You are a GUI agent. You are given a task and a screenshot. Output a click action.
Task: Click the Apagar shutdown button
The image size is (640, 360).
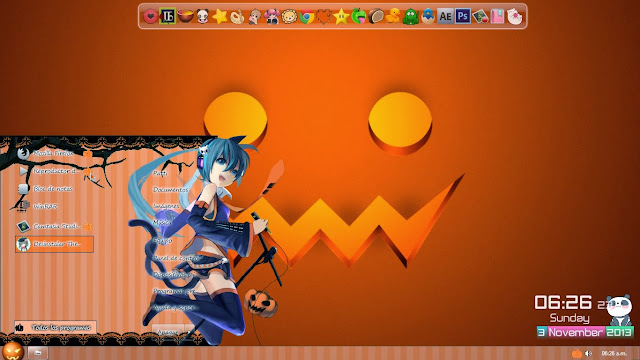click(168, 332)
